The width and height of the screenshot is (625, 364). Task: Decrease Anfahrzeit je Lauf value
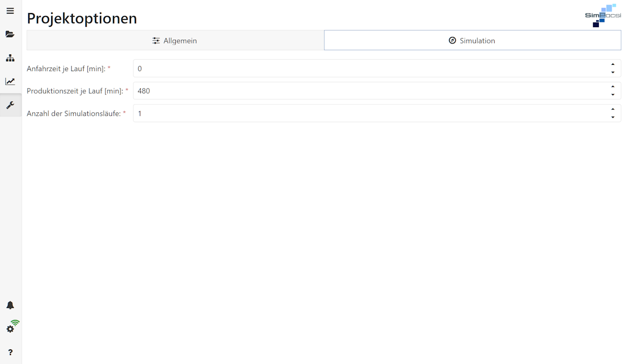612,72
